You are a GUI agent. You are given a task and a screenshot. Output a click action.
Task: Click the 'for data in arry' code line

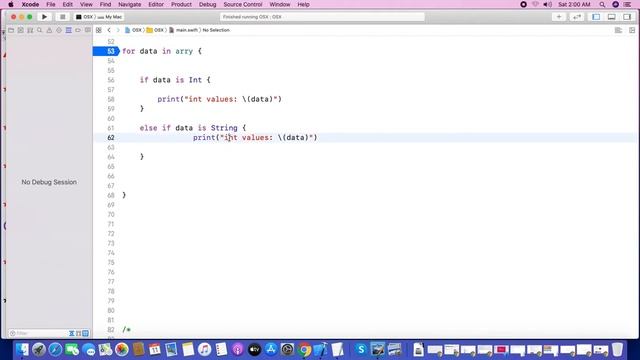tap(162, 51)
